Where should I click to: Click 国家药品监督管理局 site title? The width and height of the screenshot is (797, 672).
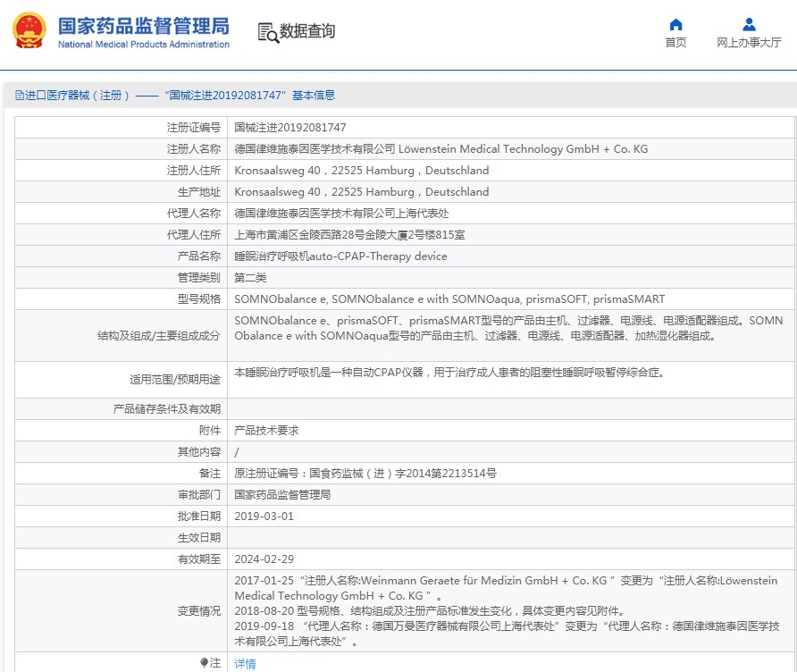pos(143,26)
